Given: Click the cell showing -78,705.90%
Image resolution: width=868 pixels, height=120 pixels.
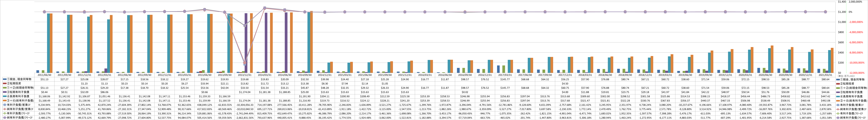Looking at the screenshot, I should click(x=325, y=105).
